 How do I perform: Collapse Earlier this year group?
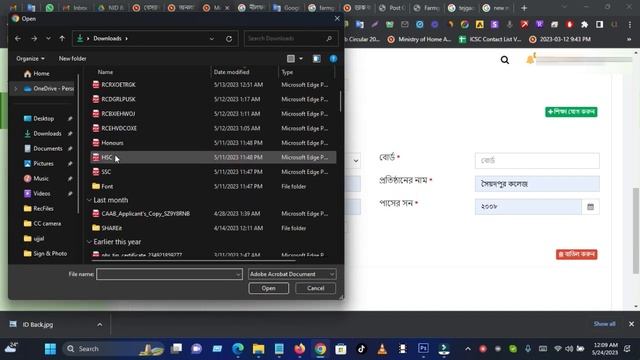[x=89, y=242]
